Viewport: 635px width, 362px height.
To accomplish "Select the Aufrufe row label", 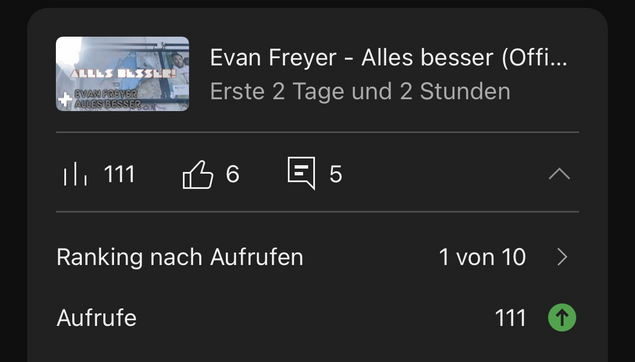I will click(97, 318).
